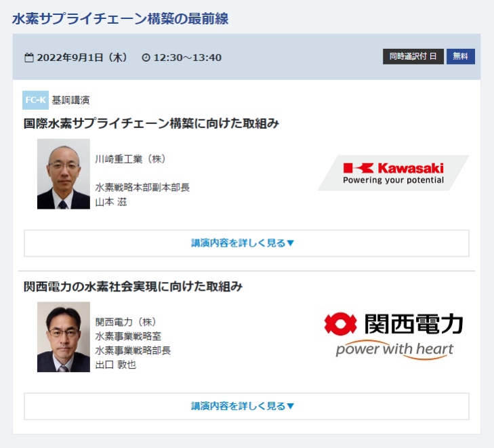
Task: Click the title 水素事業戦略部長
Action: [x=133, y=350]
